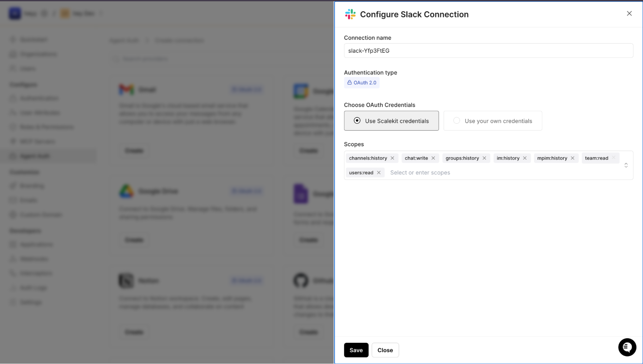Remove the mpim:history scope tag

[x=573, y=158]
